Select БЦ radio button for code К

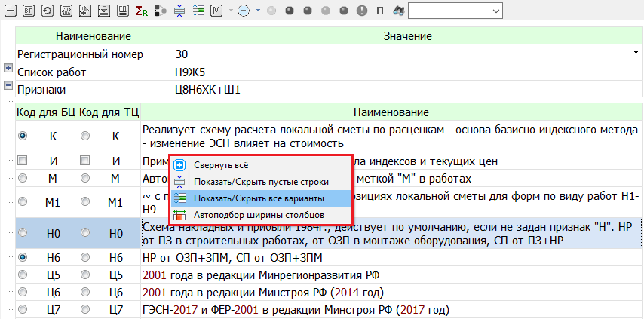pos(23,136)
